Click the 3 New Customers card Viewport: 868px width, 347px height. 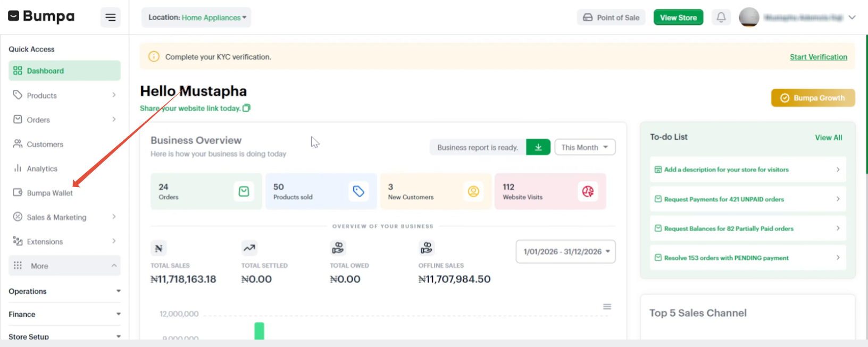436,191
